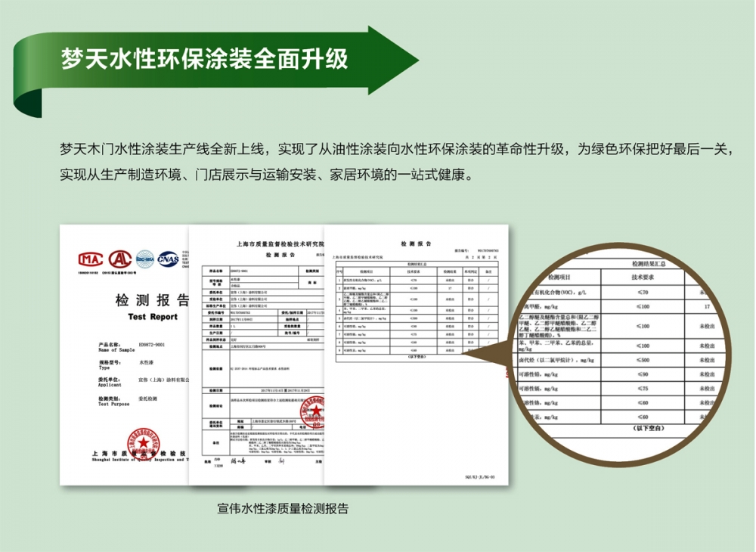This screenshot has width=756, height=552.
Task: Click the ≤70 limit in the VOC row
Action: click(x=643, y=292)
